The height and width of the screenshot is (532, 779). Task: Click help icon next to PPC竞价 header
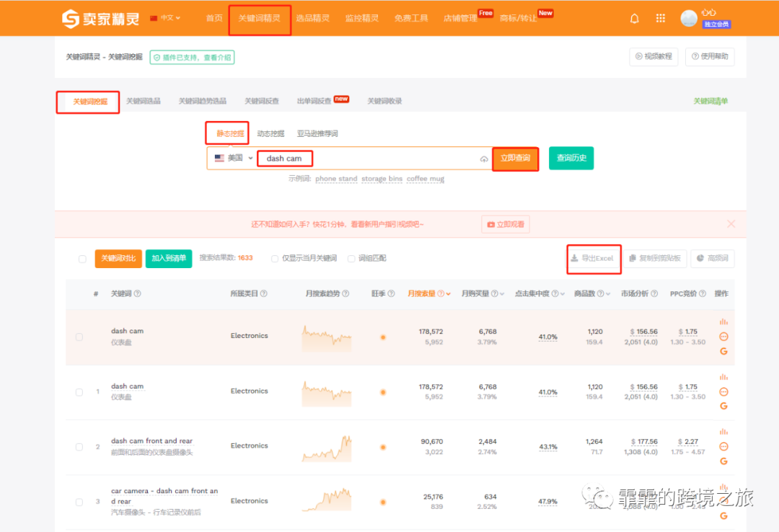[x=703, y=293]
